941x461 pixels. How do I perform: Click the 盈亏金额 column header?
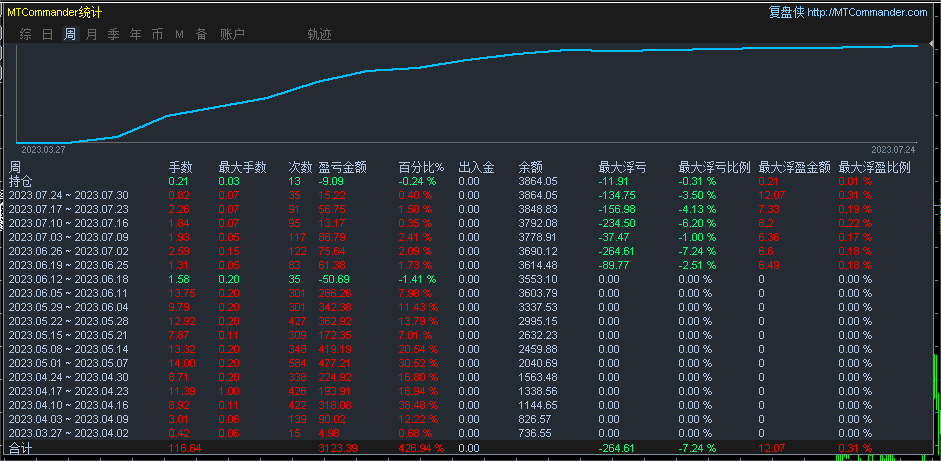(x=342, y=167)
